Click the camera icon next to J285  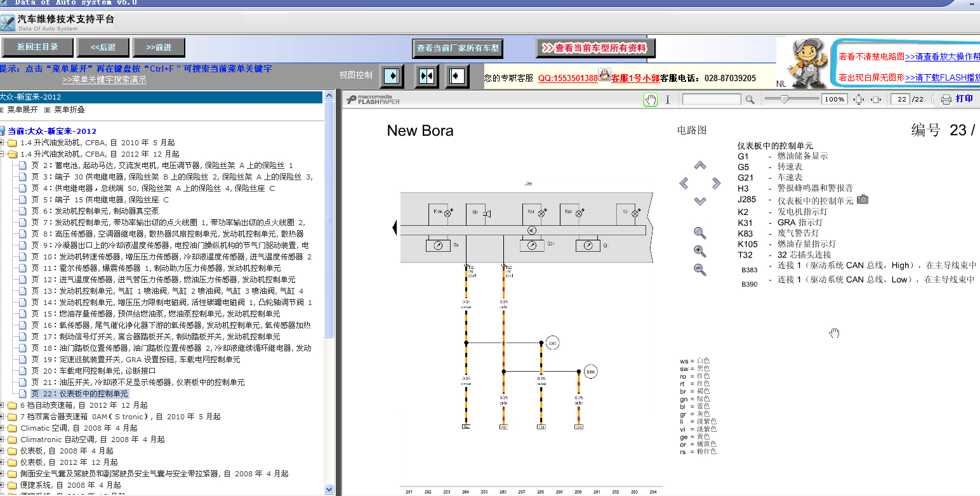point(863,199)
